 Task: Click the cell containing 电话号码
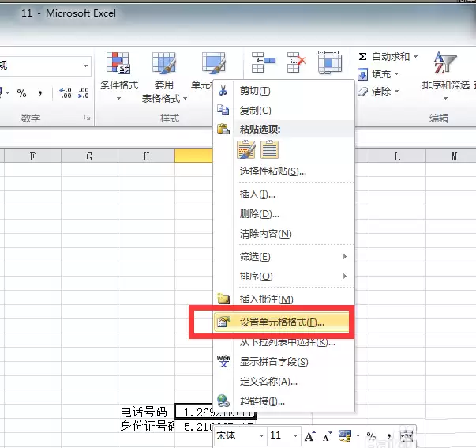144,412
